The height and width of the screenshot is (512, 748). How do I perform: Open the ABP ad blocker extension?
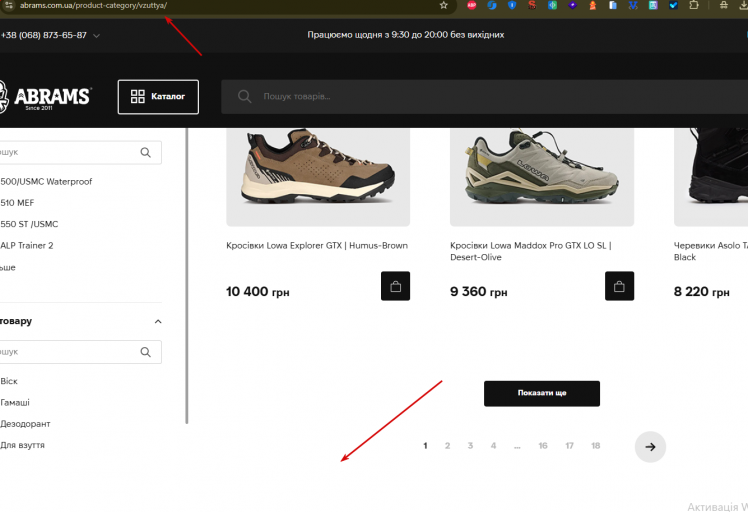[472, 5]
